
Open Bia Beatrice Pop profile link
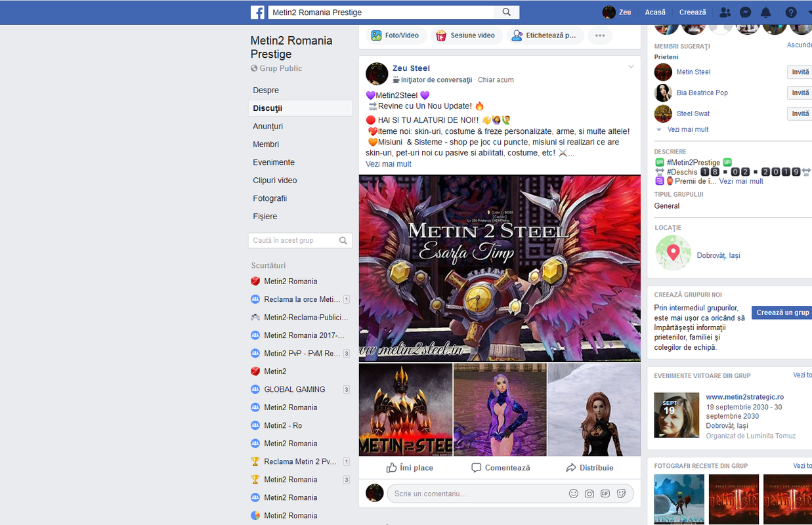pyautogui.click(x=702, y=93)
